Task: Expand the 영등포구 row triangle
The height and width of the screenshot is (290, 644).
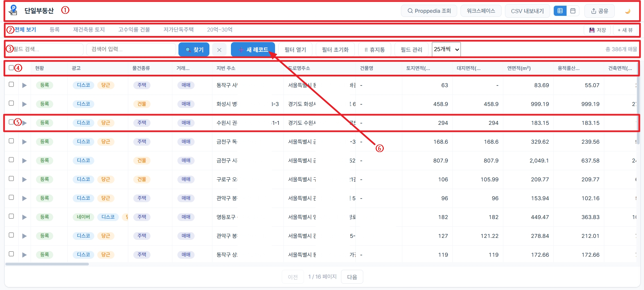Action: [x=24, y=217]
